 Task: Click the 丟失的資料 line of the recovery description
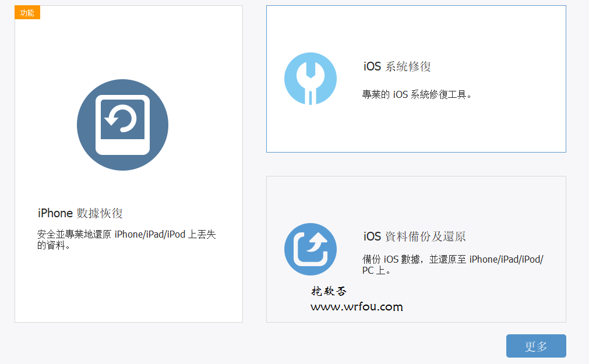(x=54, y=245)
